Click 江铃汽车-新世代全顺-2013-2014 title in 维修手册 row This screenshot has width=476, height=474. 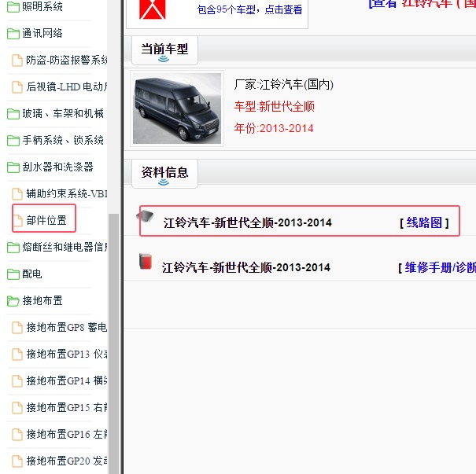point(246,268)
